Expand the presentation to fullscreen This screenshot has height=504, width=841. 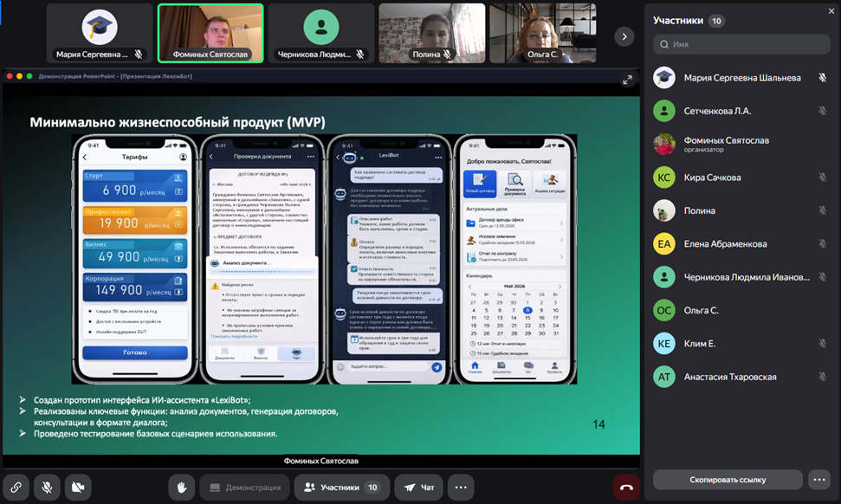coord(627,80)
